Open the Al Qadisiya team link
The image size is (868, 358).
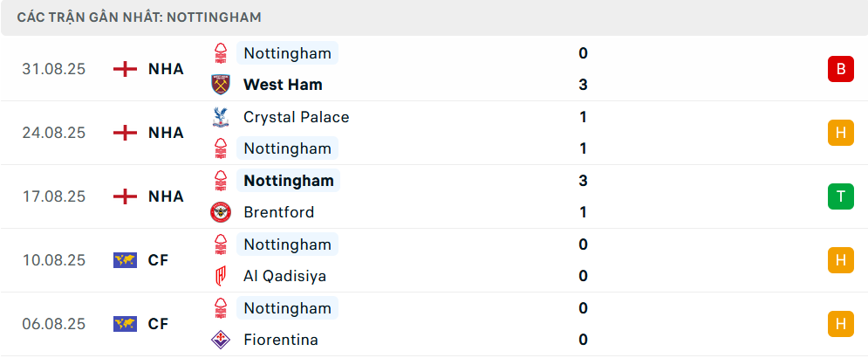(x=284, y=276)
